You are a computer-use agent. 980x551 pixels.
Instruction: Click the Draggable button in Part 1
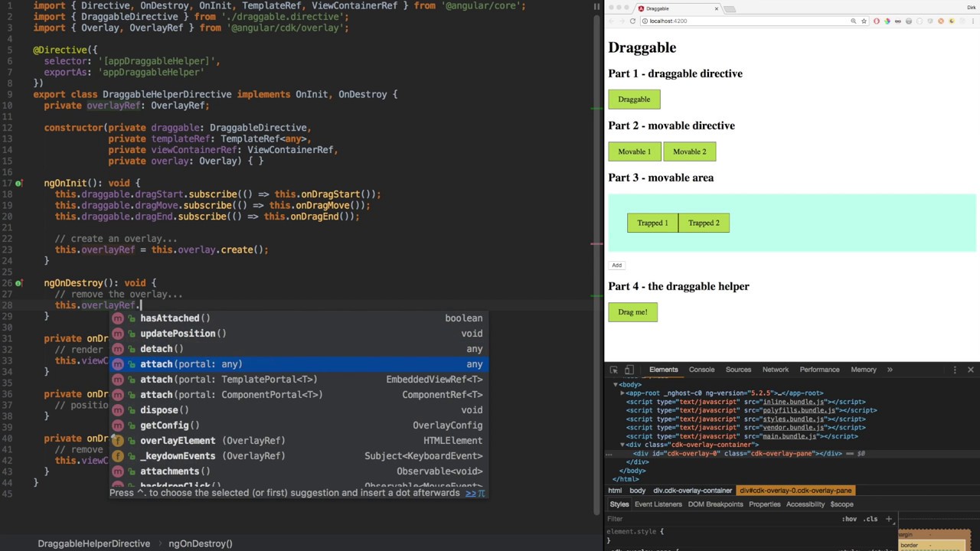click(x=634, y=99)
